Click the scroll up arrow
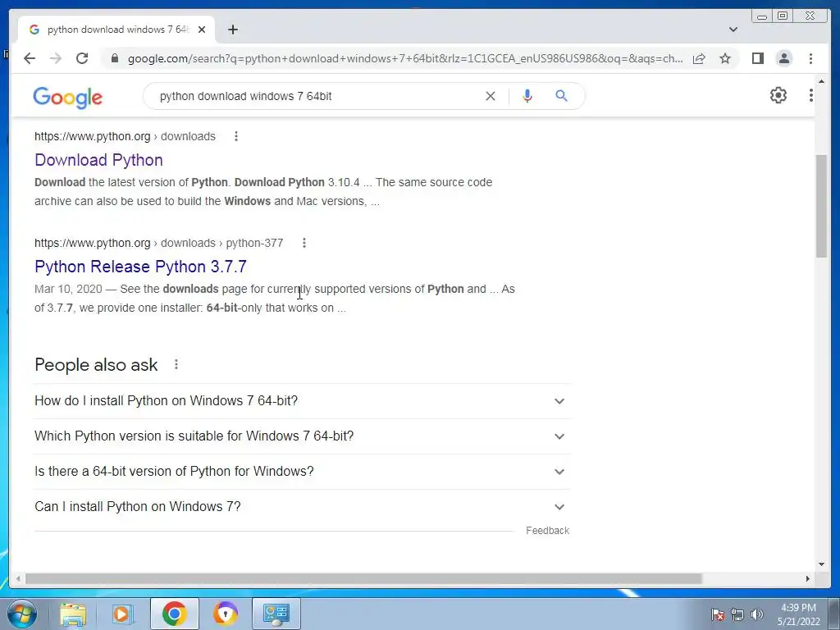Viewport: 840px width, 630px height. tap(821, 81)
